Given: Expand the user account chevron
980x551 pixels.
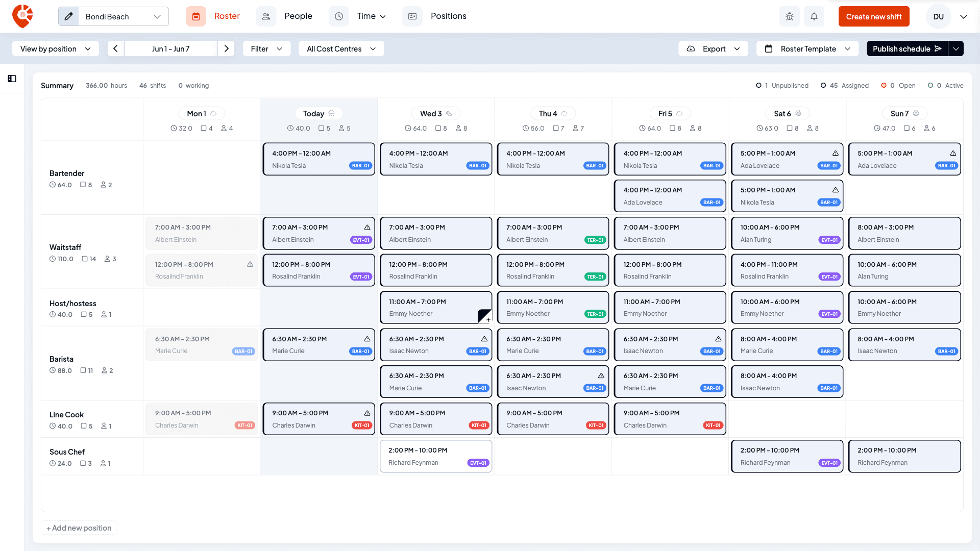Looking at the screenshot, I should pos(964,16).
